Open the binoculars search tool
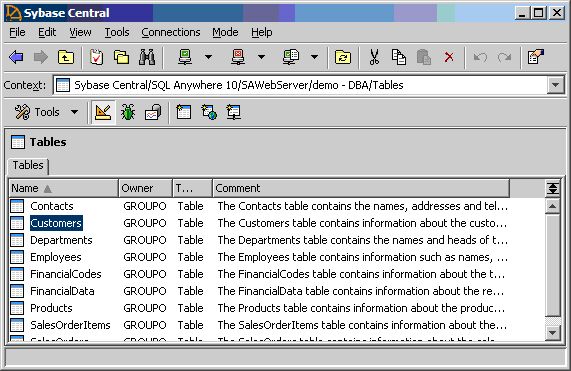The image size is (571, 371). point(147,57)
